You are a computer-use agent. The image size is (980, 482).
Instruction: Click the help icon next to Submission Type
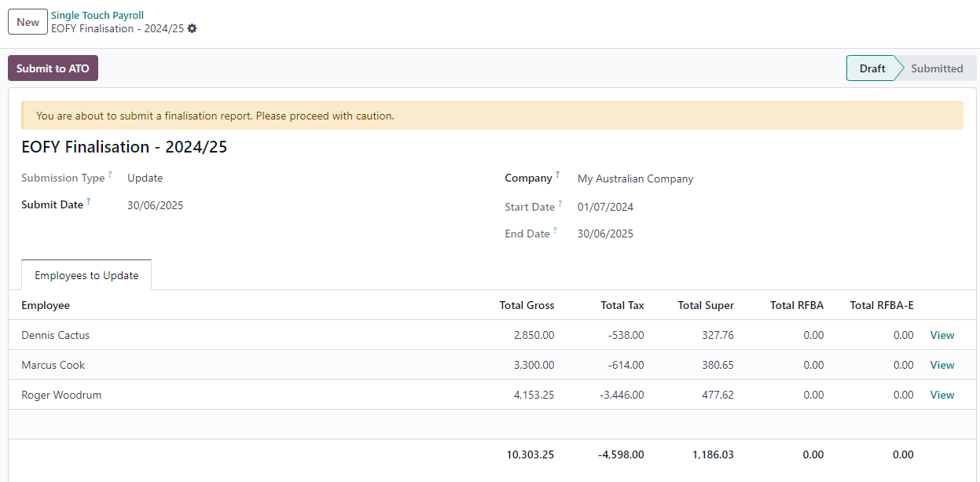(x=110, y=175)
